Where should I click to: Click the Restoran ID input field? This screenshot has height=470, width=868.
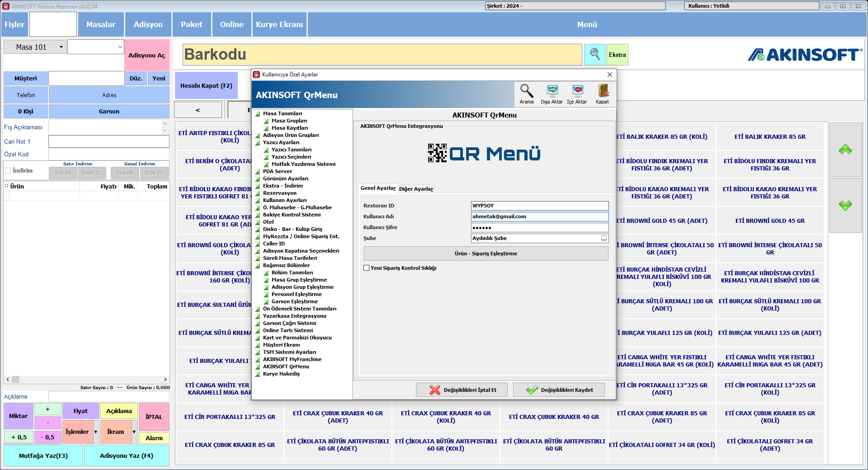[540, 206]
